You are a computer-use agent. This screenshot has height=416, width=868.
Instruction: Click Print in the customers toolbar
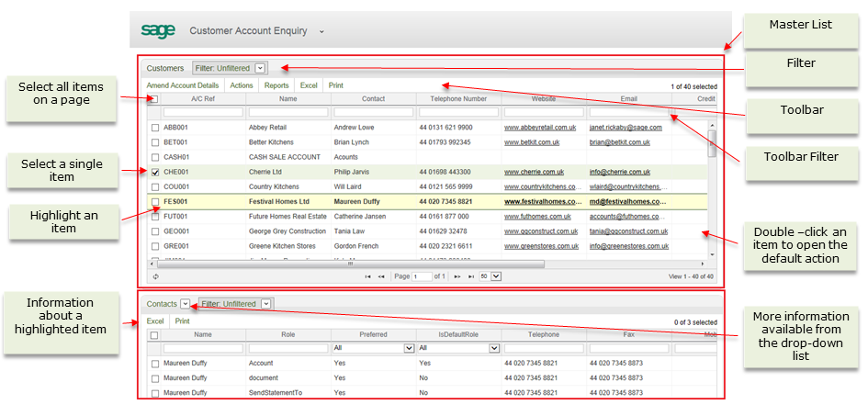[x=336, y=85]
